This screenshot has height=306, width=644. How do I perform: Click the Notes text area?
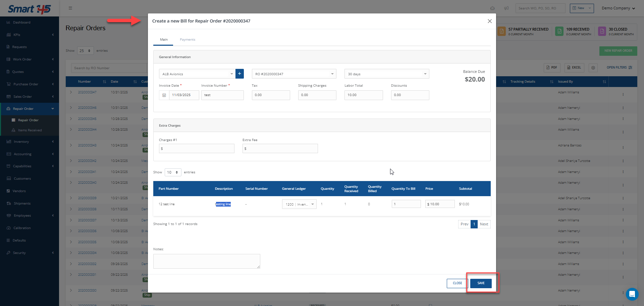tap(207, 261)
